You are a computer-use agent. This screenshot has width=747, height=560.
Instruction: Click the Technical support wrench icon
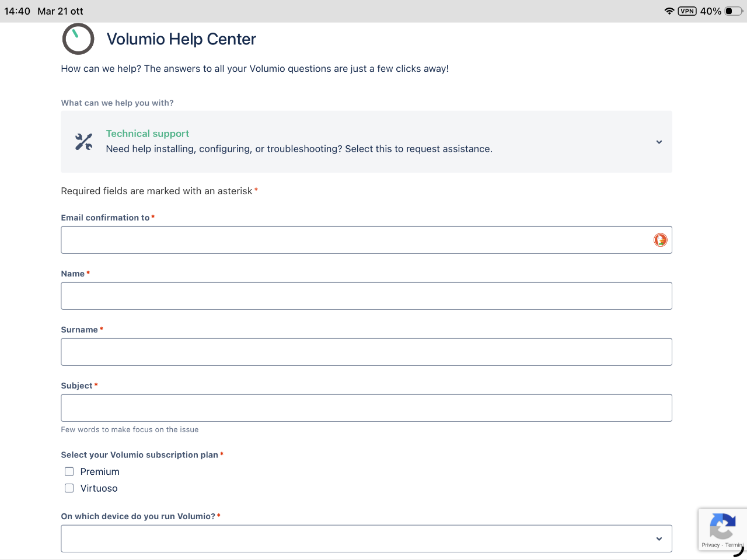(84, 142)
